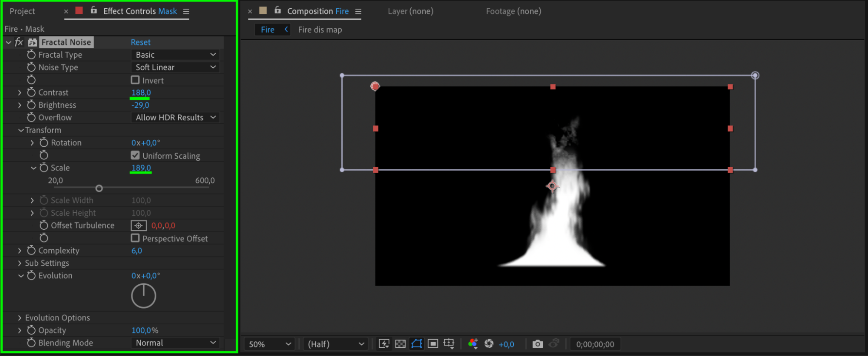
Task: Click the Contrast value 188,0
Action: point(141,92)
